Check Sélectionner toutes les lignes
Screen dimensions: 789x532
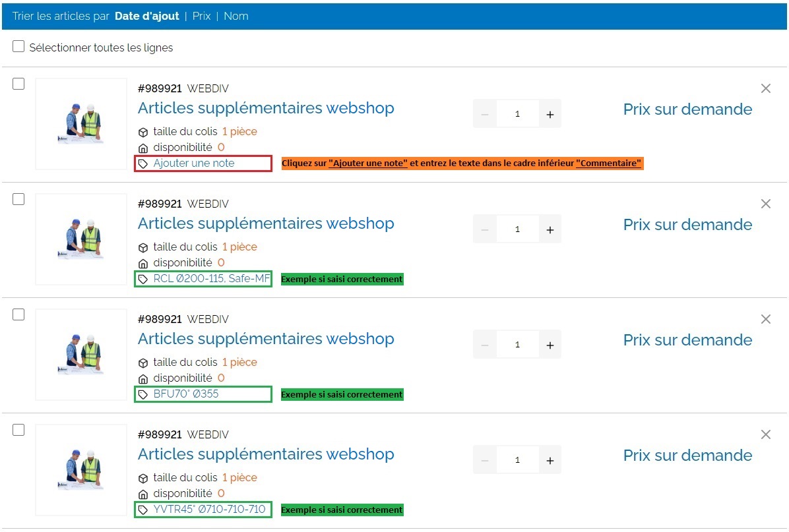(x=18, y=47)
